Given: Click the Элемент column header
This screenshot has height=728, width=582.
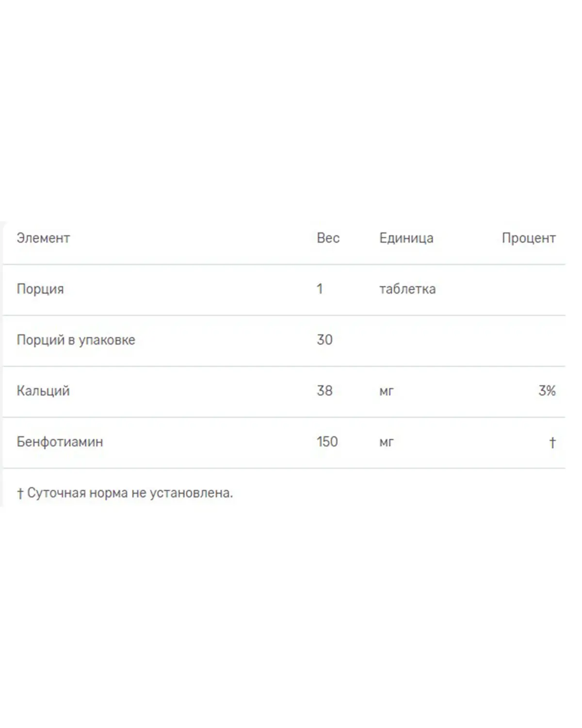Looking at the screenshot, I should point(43,238).
